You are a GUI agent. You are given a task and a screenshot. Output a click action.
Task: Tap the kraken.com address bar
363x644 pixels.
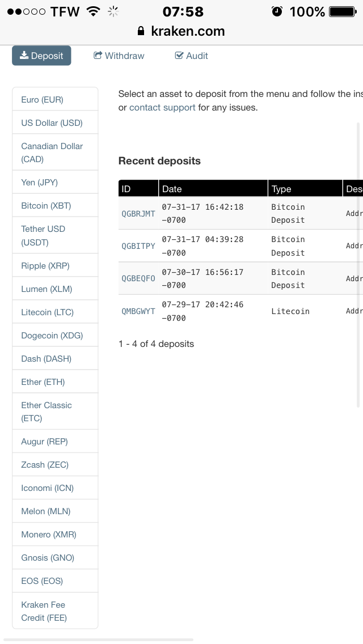181,32
